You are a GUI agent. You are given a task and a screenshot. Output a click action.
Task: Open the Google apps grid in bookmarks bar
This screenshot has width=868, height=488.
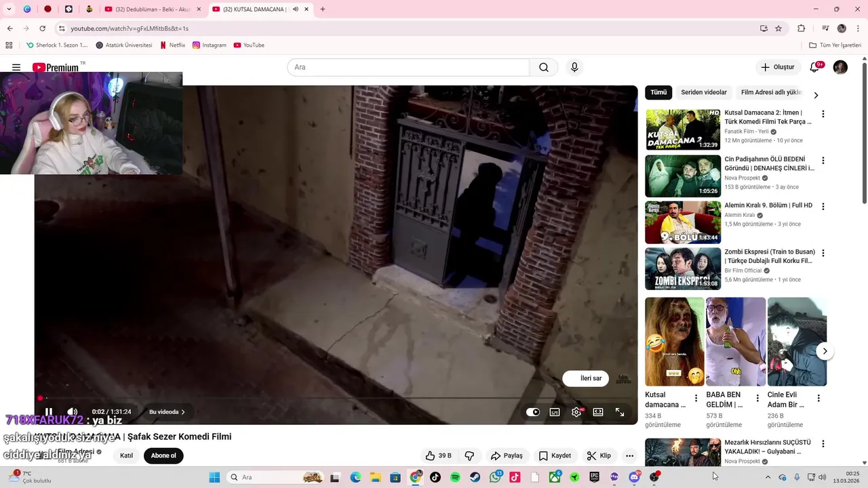(9, 45)
